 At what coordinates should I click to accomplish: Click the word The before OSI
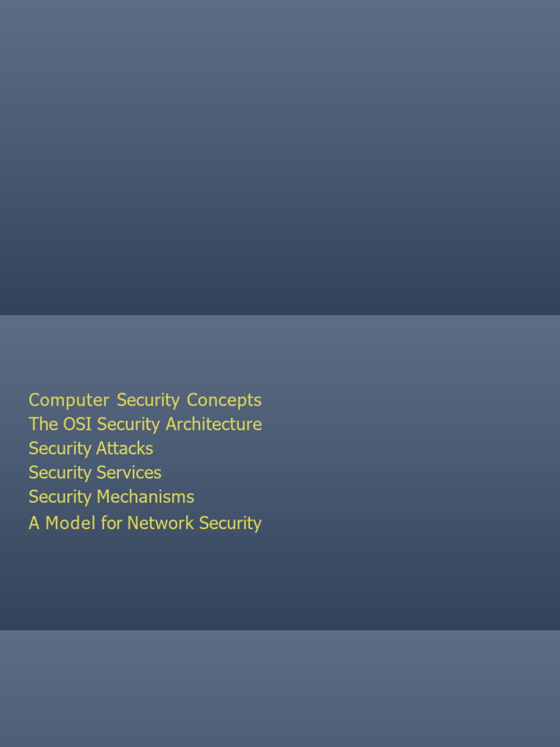(x=43, y=424)
